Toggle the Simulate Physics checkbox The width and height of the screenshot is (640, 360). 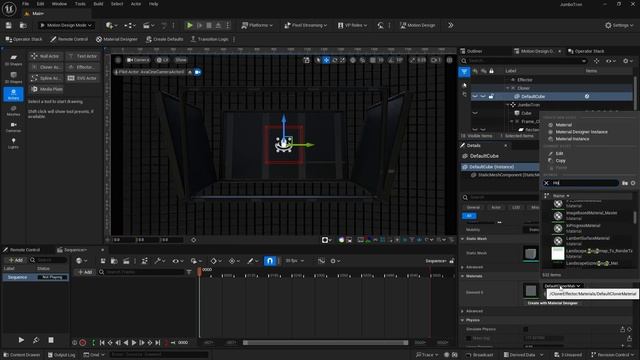click(526, 329)
